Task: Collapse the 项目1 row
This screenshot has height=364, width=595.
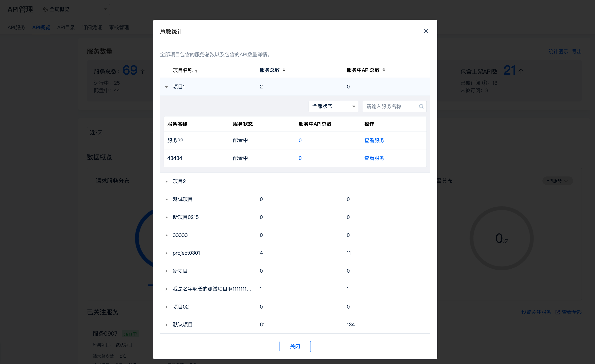Action: point(166,87)
